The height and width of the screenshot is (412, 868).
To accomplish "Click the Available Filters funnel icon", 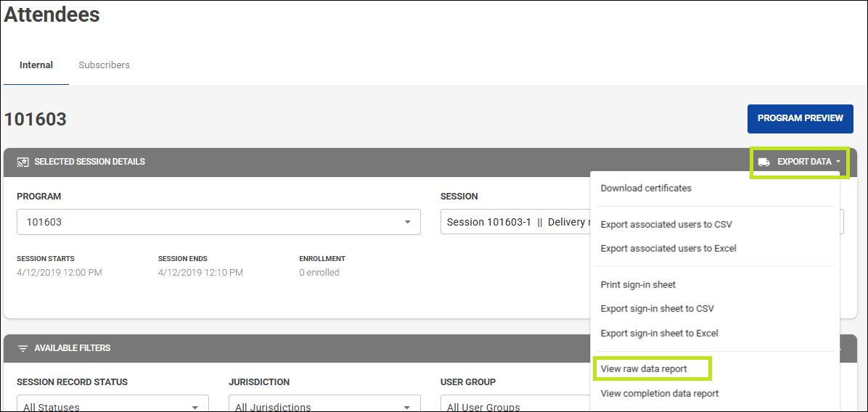I will [22, 348].
